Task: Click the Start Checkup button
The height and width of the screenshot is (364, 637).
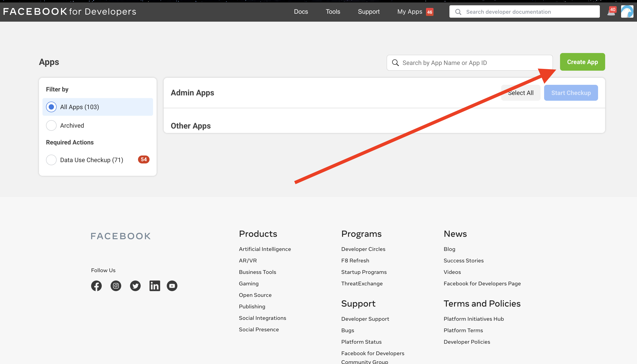Action: tap(571, 93)
